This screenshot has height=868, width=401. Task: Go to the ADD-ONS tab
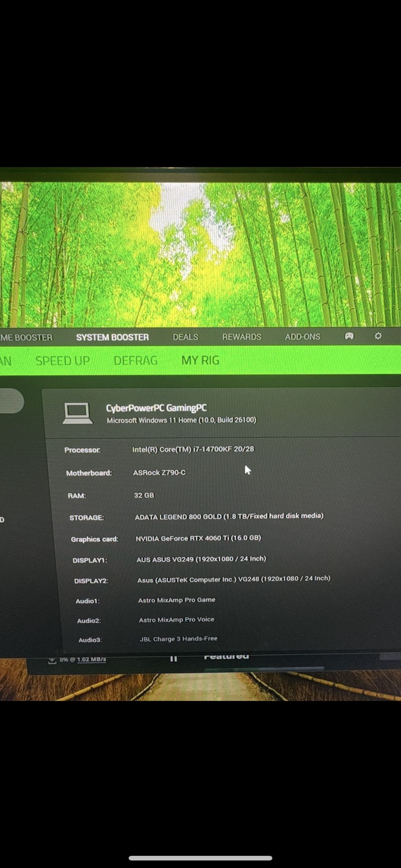pos(302,337)
